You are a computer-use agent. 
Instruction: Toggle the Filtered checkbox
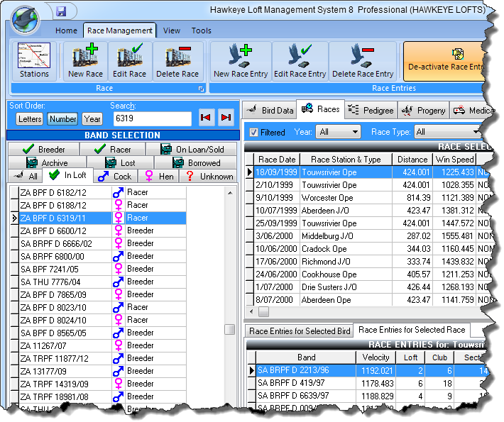(x=254, y=132)
